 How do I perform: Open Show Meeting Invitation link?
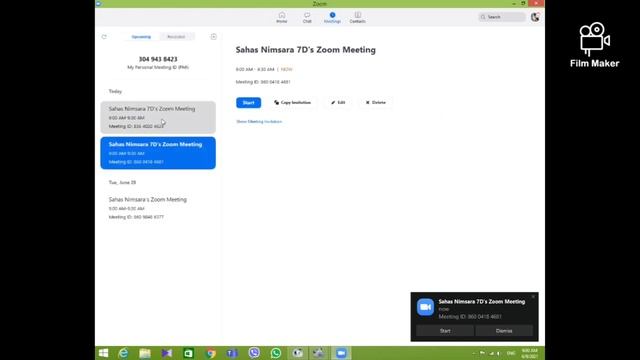[x=259, y=122]
